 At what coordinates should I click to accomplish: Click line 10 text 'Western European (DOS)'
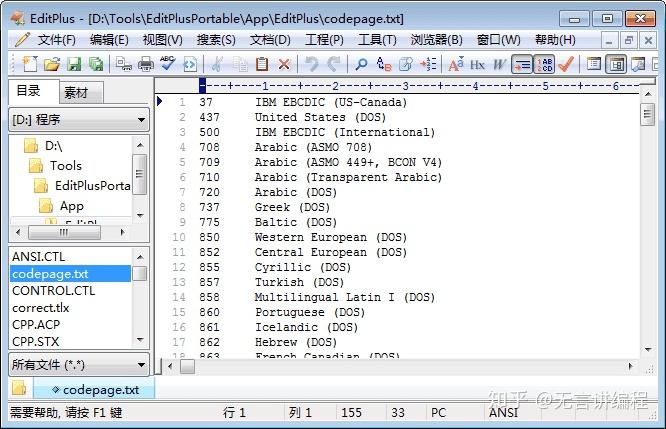pyautogui.click(x=330, y=237)
